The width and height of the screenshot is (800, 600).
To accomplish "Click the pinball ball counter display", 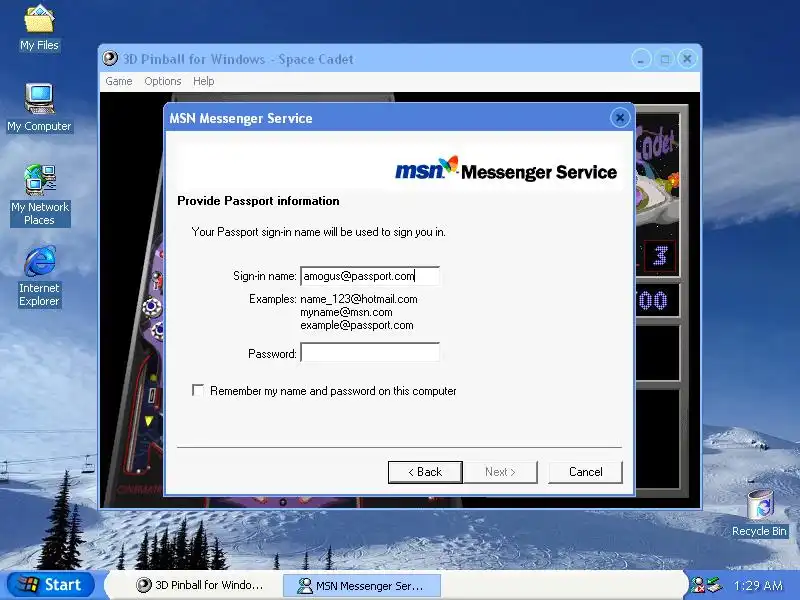I will point(660,255).
